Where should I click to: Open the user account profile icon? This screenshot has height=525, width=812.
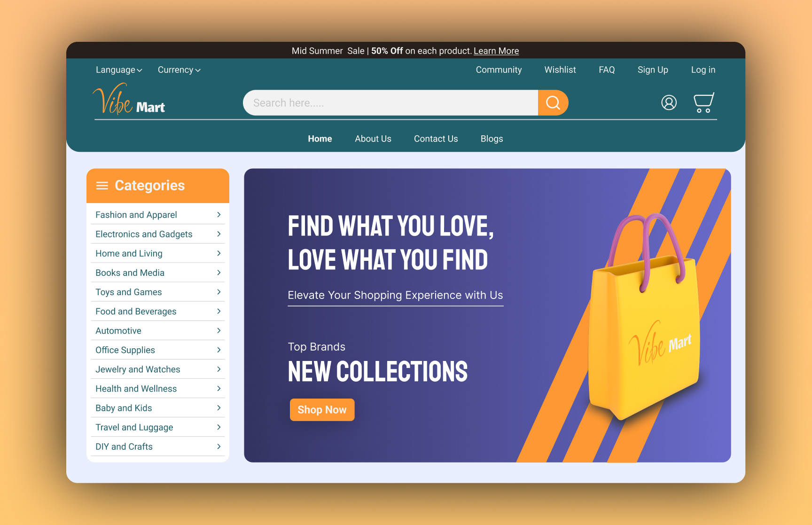click(x=669, y=102)
